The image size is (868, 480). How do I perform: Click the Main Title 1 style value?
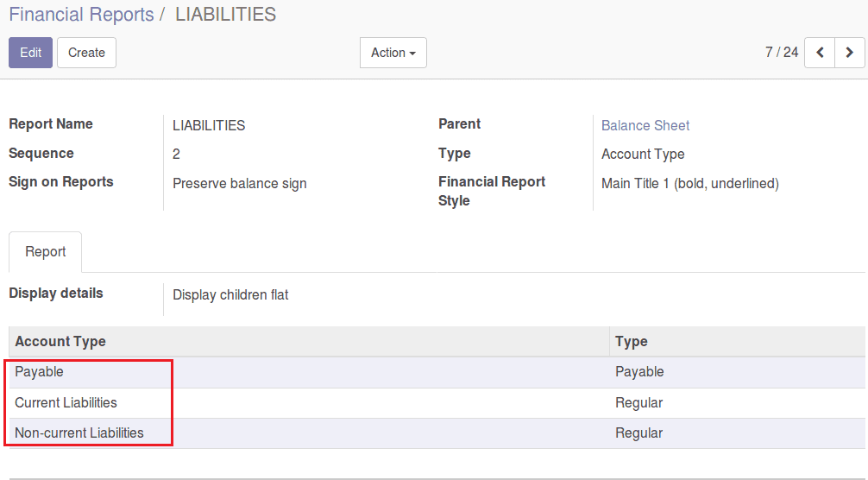(690, 183)
